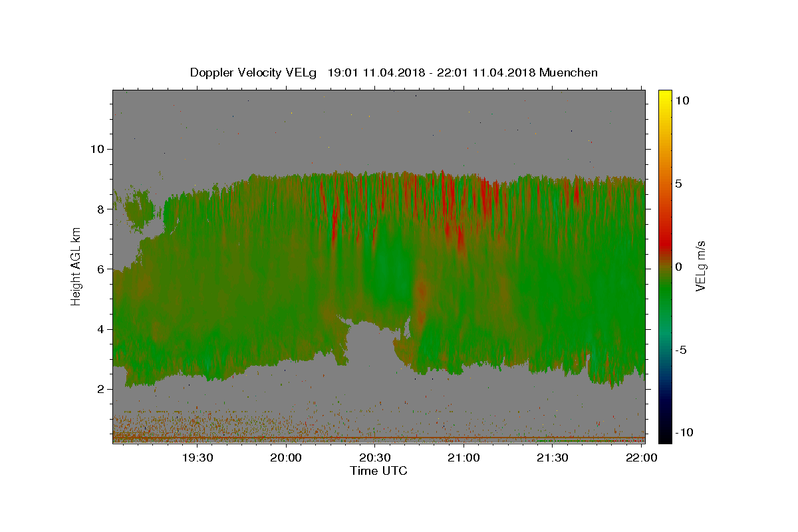The image size is (798, 532).
Task: Click the colorbar label '-5'
Action: 681,349
